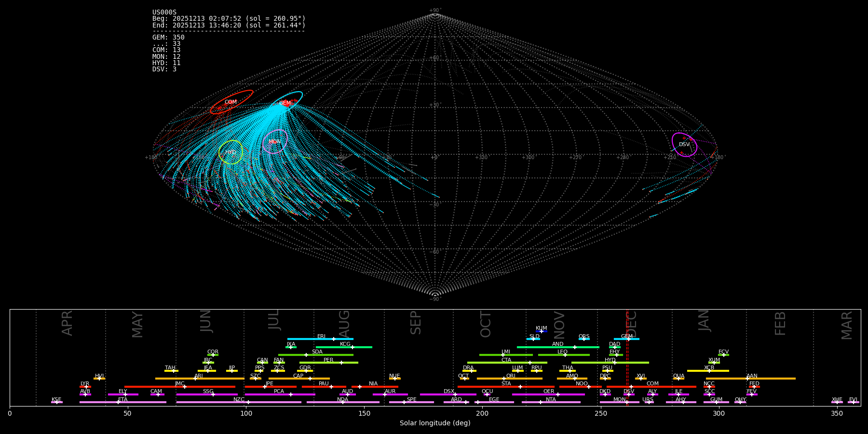Select the LEO shower label in the timeline
The image size is (868, 434).
pyautogui.click(x=562, y=352)
